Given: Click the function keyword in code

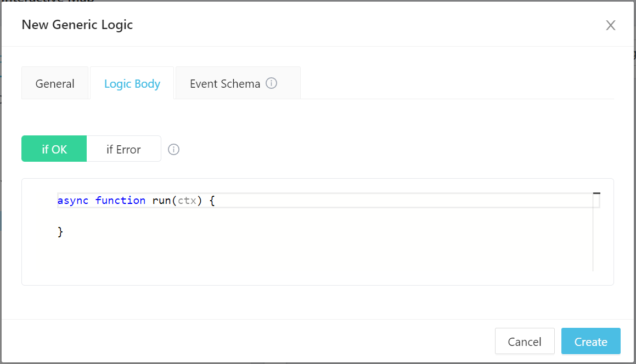Looking at the screenshot, I should pos(120,201).
